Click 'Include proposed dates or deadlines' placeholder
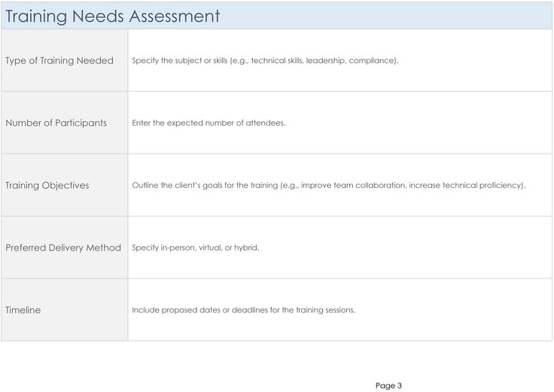The image size is (554, 392). point(244,310)
